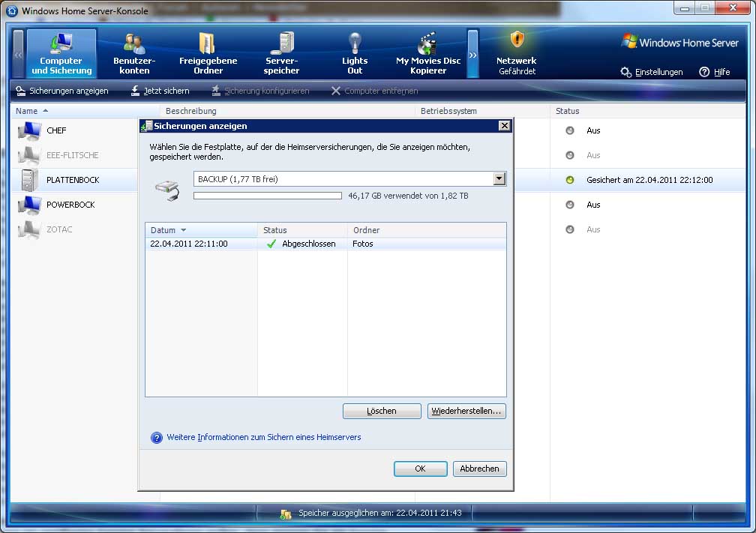
Task: Click the Löschen button
Action: [x=382, y=411]
